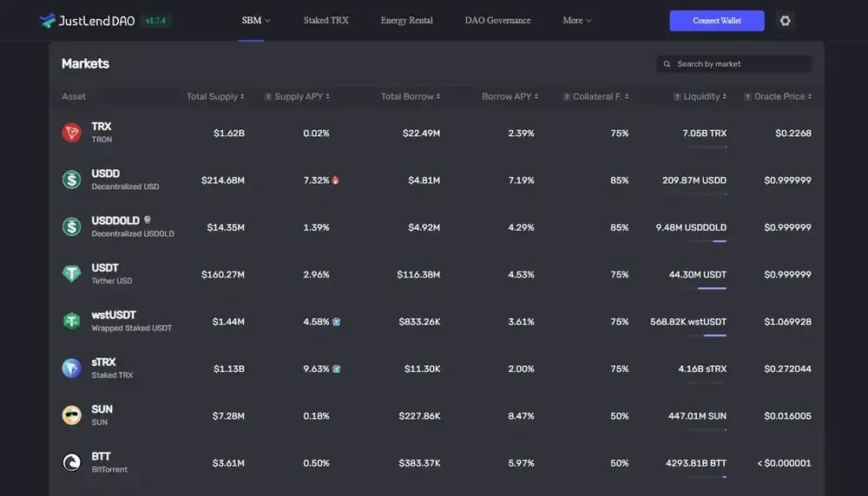Click SUN collateral factor 50%
This screenshot has height=496, width=868.
click(620, 416)
